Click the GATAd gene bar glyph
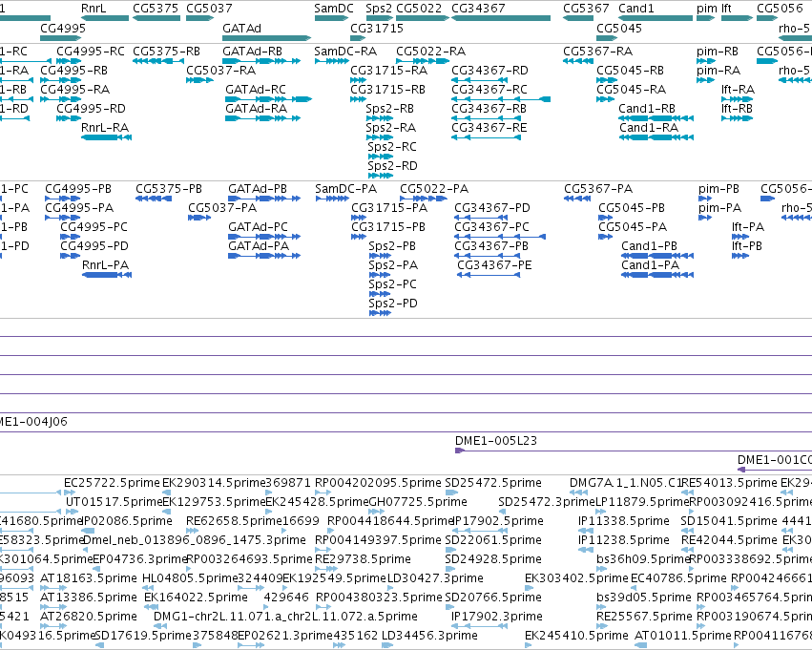Screen dimensions: 812x650 (x=267, y=38)
